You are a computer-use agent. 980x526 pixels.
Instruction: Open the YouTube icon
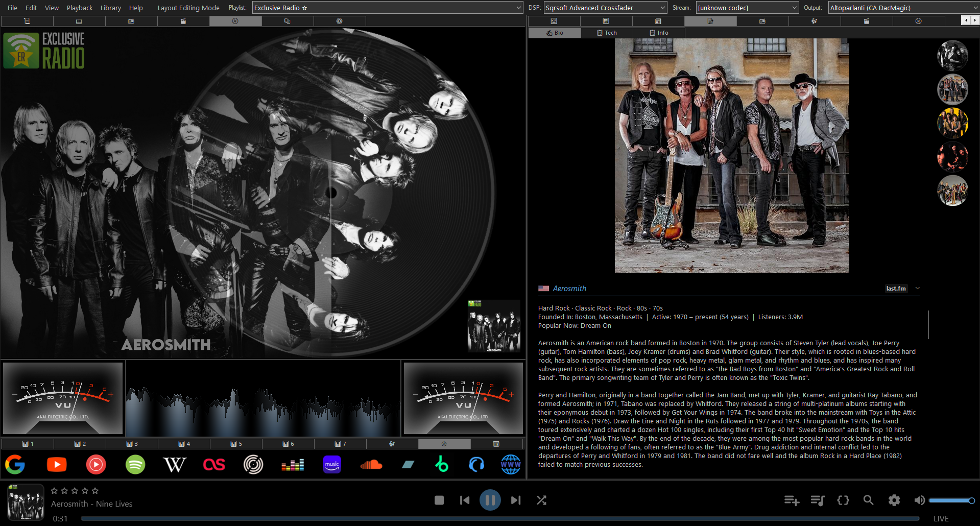(x=57, y=464)
